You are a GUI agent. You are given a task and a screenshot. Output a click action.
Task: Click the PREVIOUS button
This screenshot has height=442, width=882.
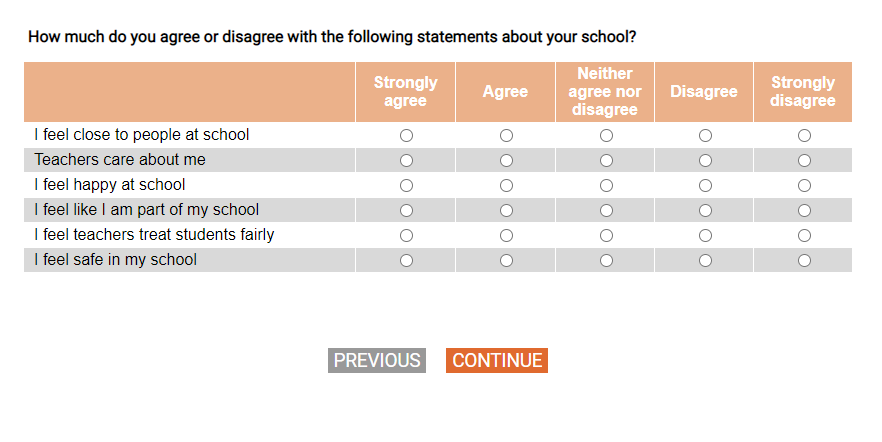click(377, 361)
